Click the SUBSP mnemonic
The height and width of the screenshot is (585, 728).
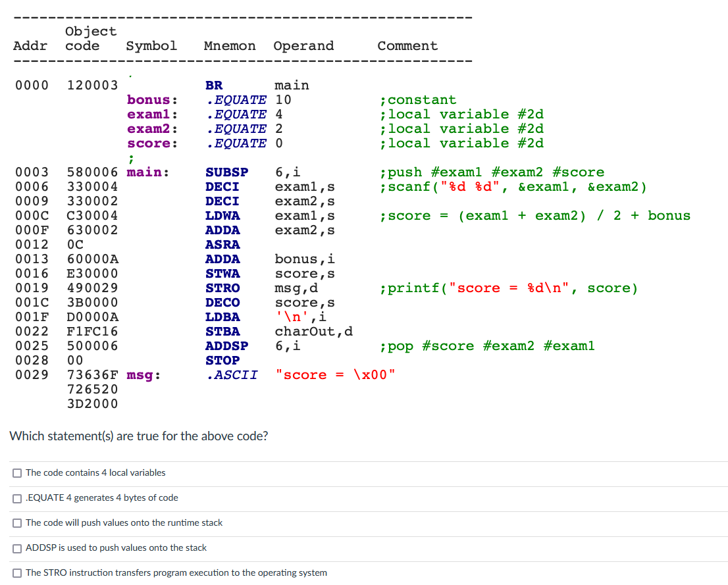coord(226,172)
